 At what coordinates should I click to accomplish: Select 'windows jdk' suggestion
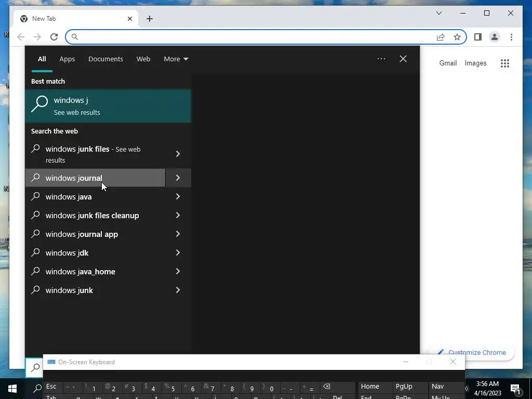(96, 252)
